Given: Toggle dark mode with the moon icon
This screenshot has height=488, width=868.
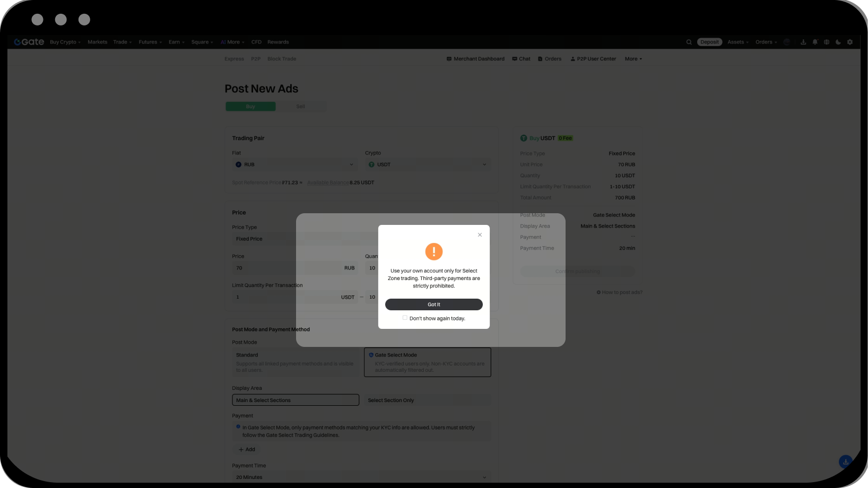Looking at the screenshot, I should [x=838, y=42].
